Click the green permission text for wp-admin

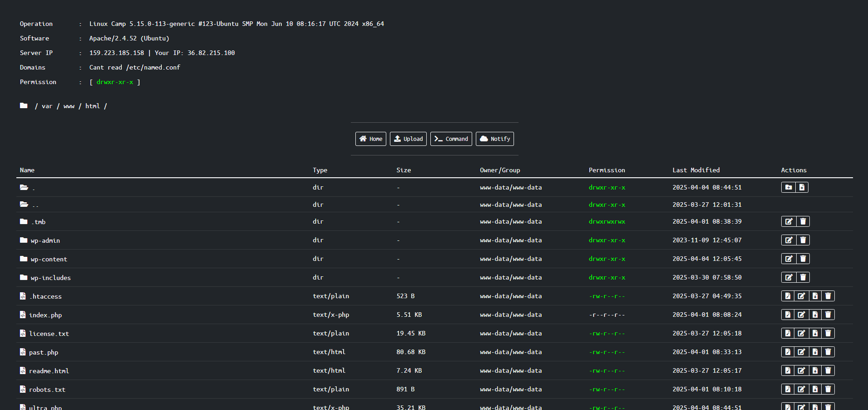click(607, 240)
